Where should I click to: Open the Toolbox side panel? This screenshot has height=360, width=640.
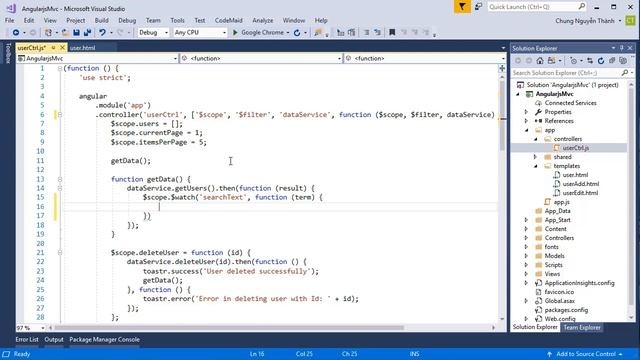(x=8, y=53)
